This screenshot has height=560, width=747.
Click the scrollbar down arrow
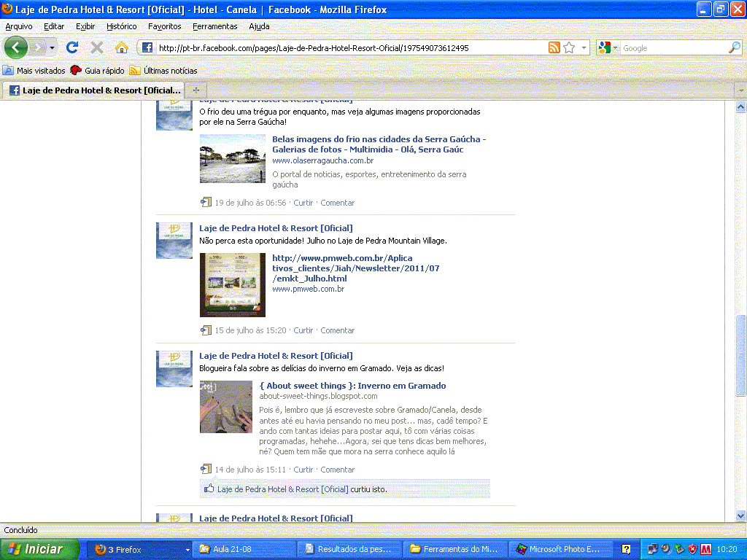tap(740, 516)
